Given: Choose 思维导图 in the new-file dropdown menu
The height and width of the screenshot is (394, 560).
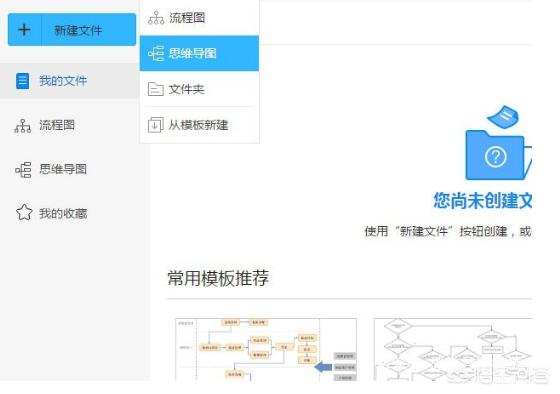Looking at the screenshot, I should coord(199,53).
